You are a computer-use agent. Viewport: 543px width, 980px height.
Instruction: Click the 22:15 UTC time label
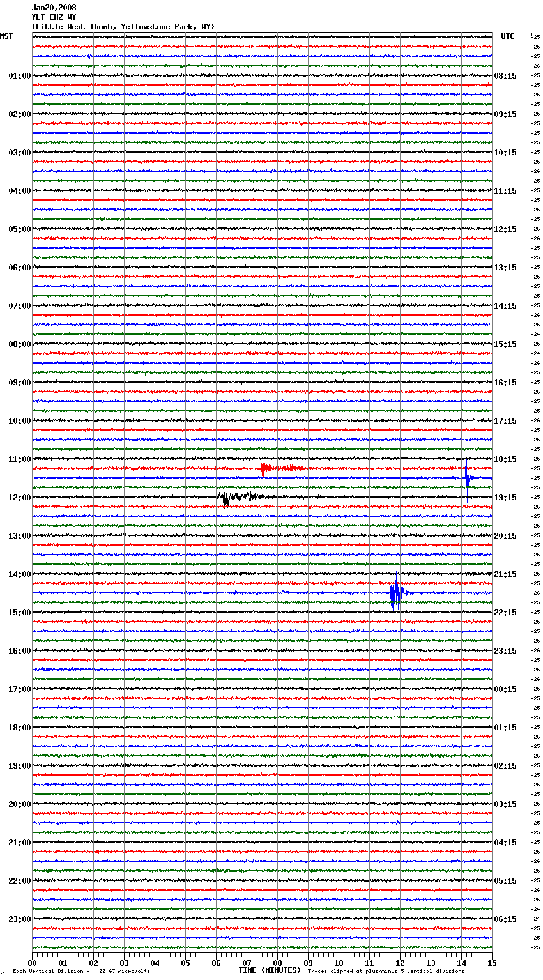[x=505, y=613]
